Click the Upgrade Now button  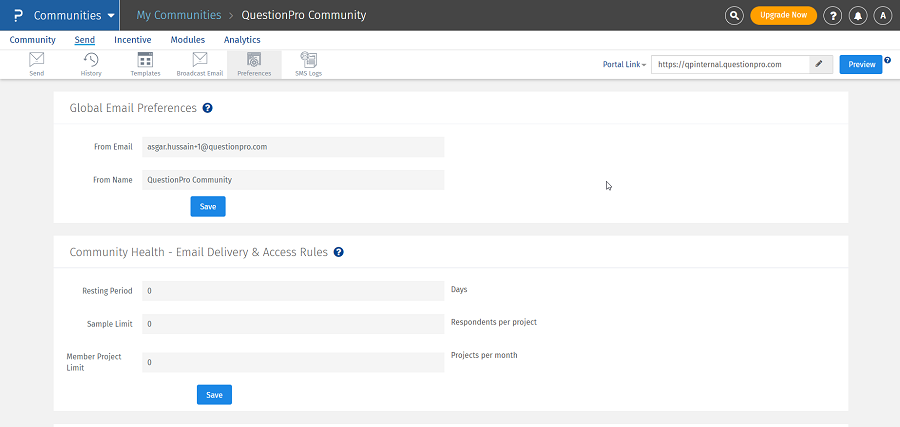[783, 16]
